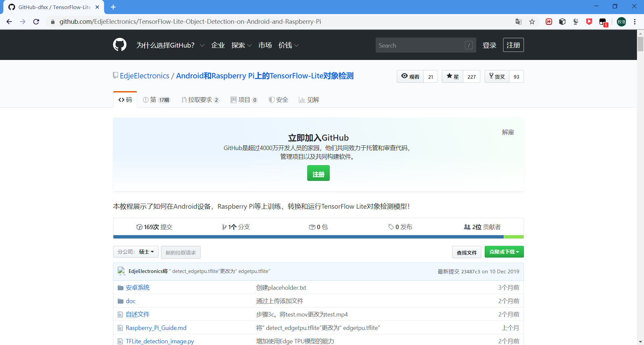Open the Google Translate page icon
644x345 pixels.
pyautogui.click(x=519, y=22)
